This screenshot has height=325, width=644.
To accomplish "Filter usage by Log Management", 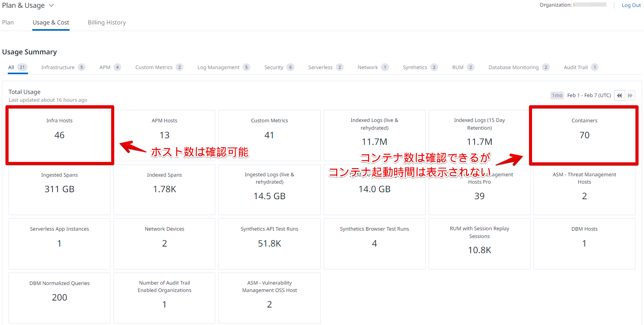I will 223,67.
